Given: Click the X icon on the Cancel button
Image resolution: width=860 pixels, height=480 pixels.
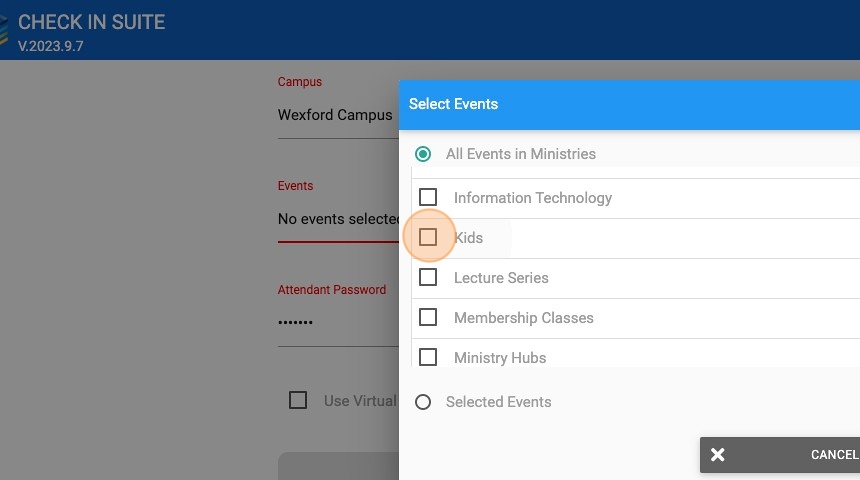Looking at the screenshot, I should pos(718,455).
